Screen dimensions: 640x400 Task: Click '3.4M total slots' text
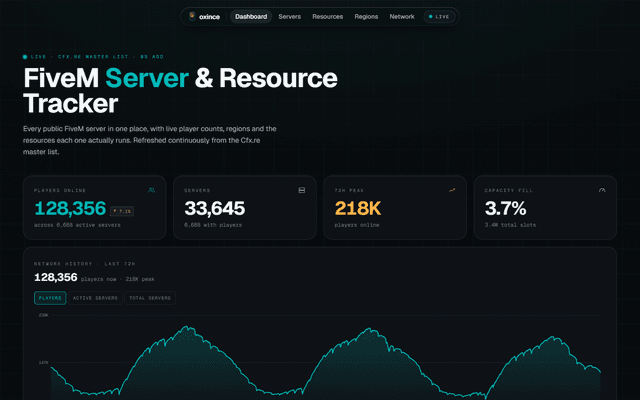(510, 225)
